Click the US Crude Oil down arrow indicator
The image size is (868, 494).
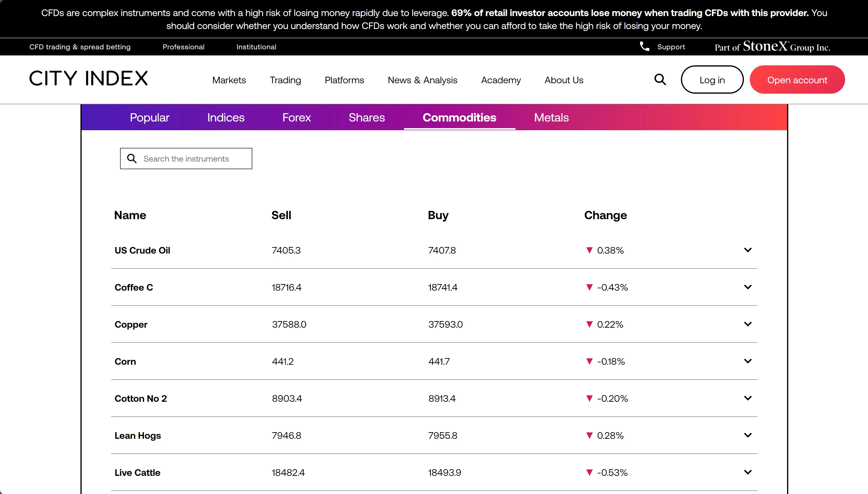589,250
